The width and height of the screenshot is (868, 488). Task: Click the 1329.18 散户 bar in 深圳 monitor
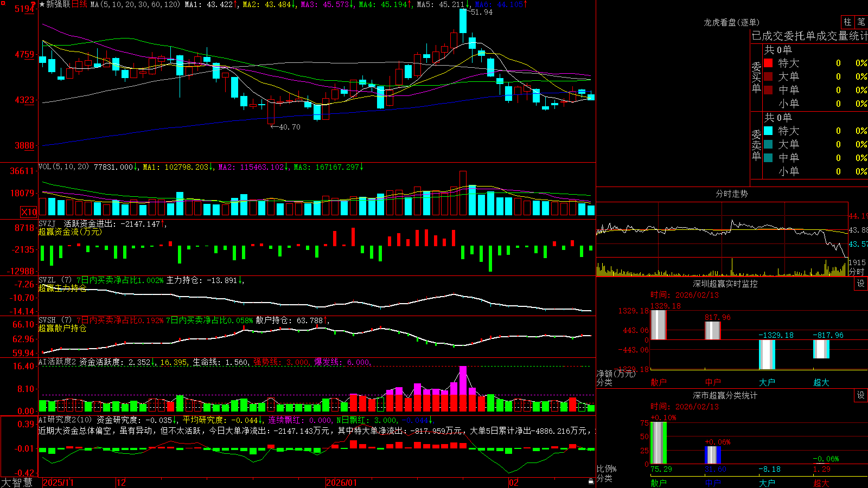[x=658, y=325]
